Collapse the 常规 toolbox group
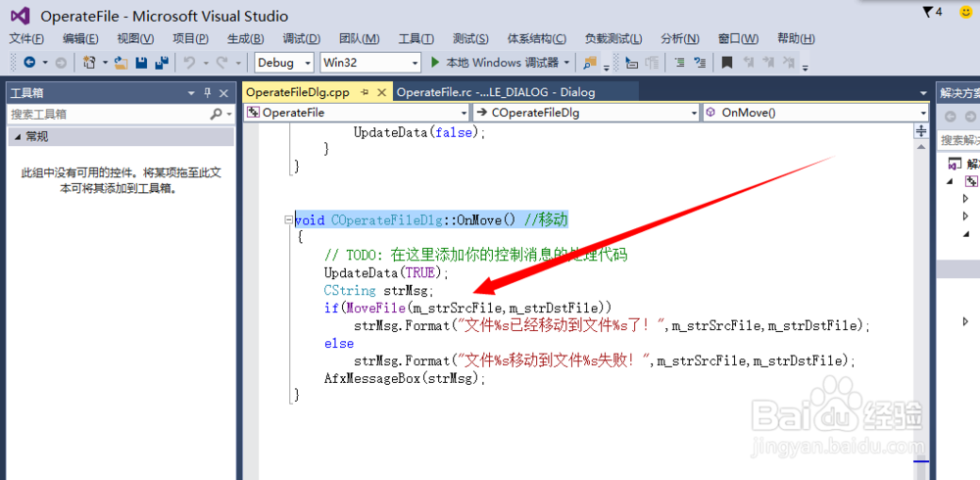The width and height of the screenshot is (980, 480). 17,137
